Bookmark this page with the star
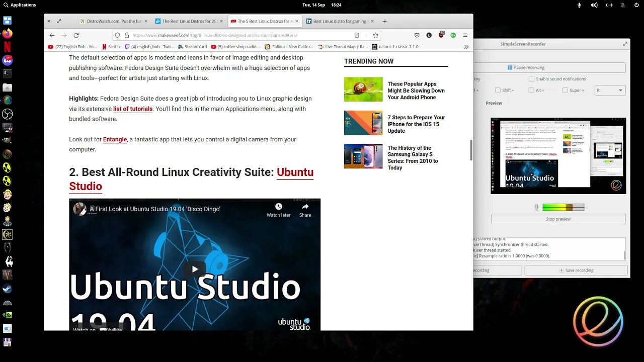 coord(375,35)
